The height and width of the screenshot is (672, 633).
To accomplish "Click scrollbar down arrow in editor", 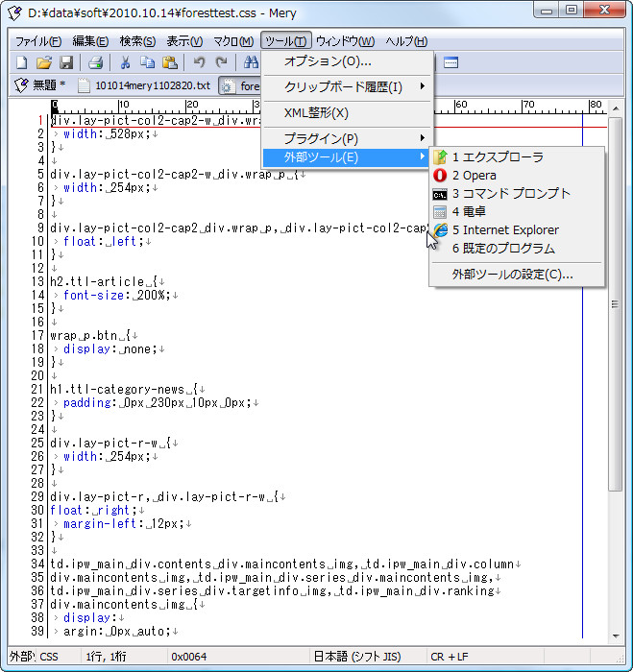I will (616, 636).
